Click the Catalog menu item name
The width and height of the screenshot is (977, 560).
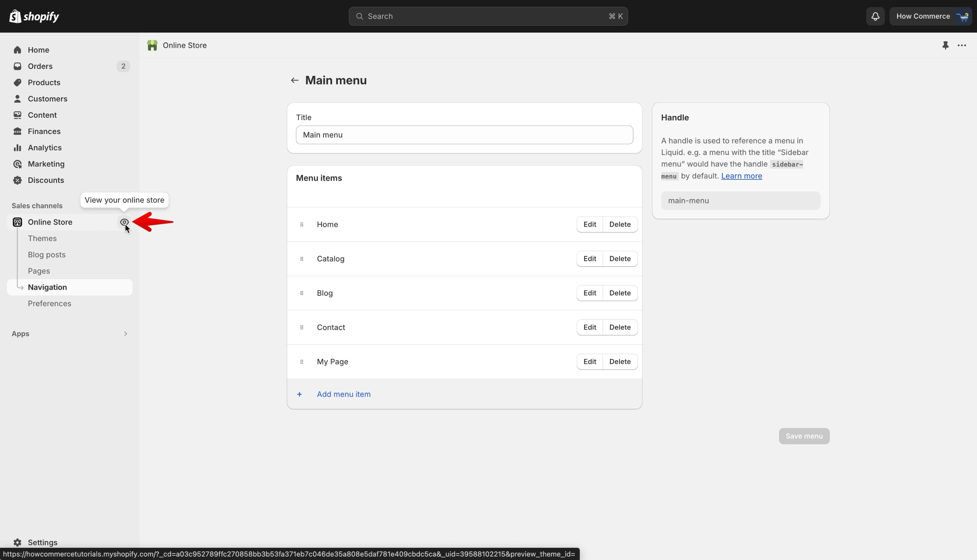(x=331, y=259)
